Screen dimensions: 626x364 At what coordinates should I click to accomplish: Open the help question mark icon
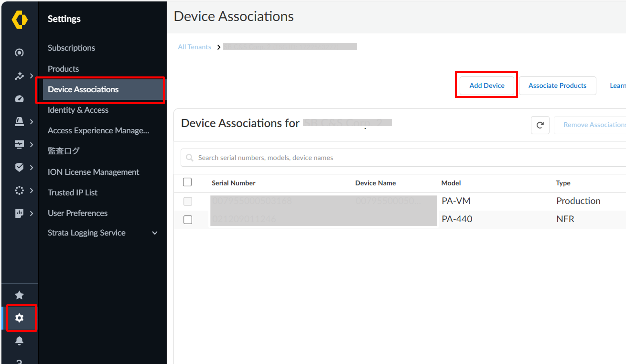pyautogui.click(x=19, y=362)
